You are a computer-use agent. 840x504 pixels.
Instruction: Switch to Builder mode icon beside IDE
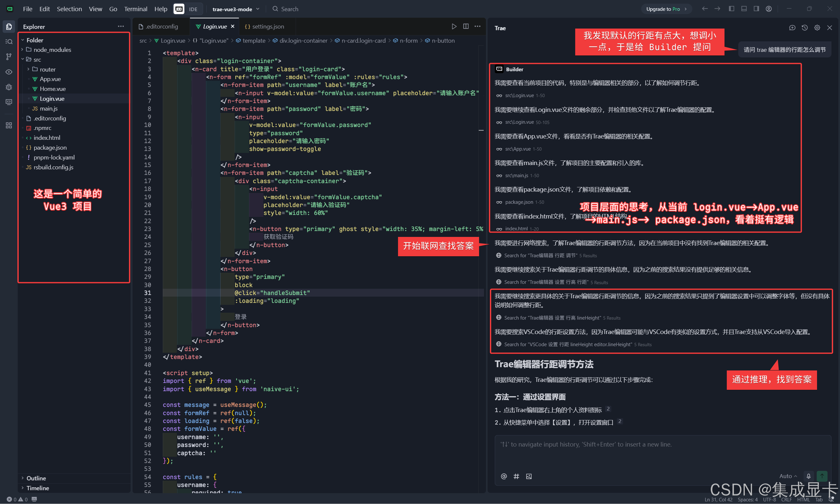[179, 9]
